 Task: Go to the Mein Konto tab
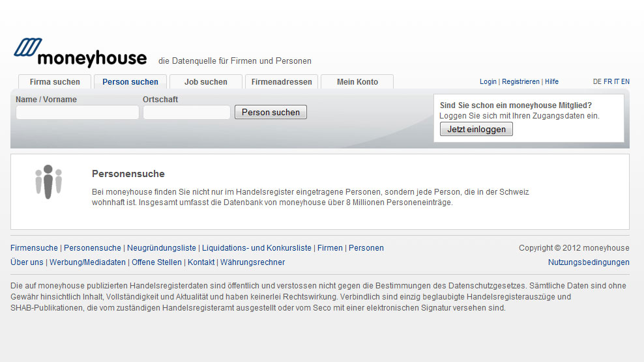[x=357, y=81]
